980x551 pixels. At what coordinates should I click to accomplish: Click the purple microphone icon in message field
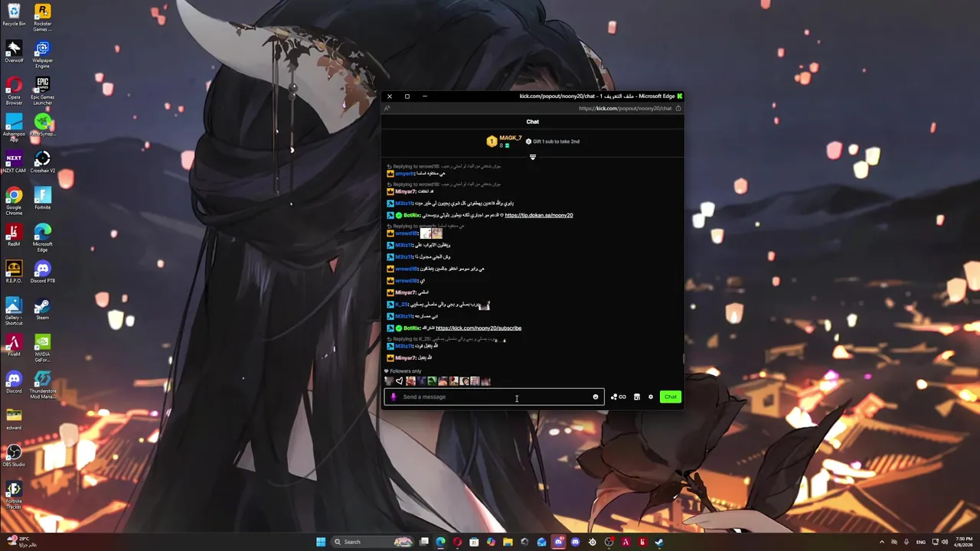point(394,396)
